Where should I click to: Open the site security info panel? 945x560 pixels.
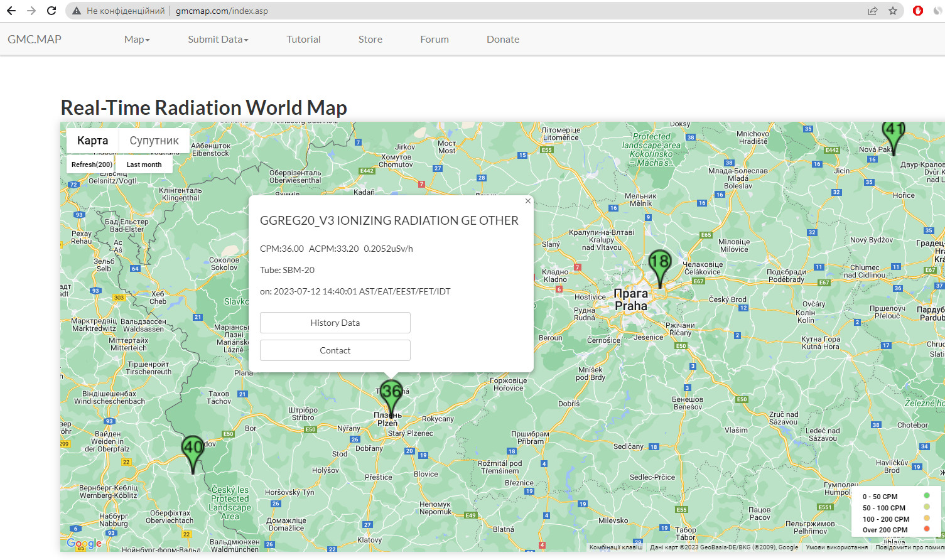point(75,10)
